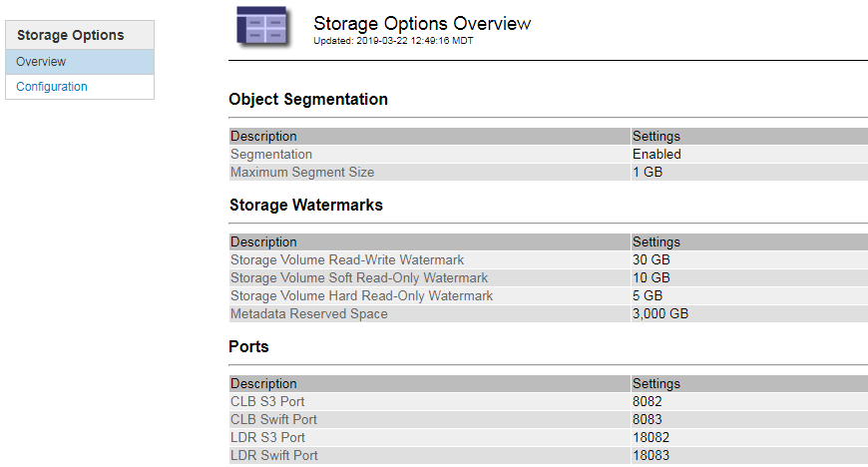
Task: Click the updated timestamp text
Action: (x=393, y=41)
